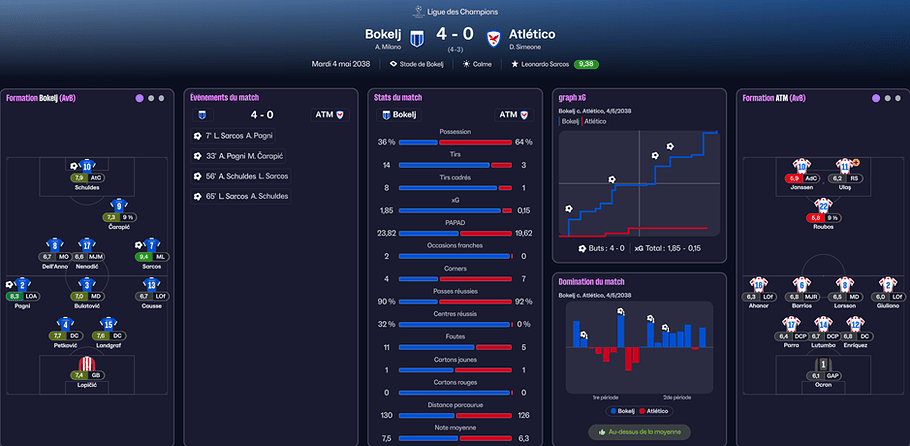The image size is (910, 446).
Task: Click the Atlético club crest in header
Action: pyautogui.click(x=493, y=38)
